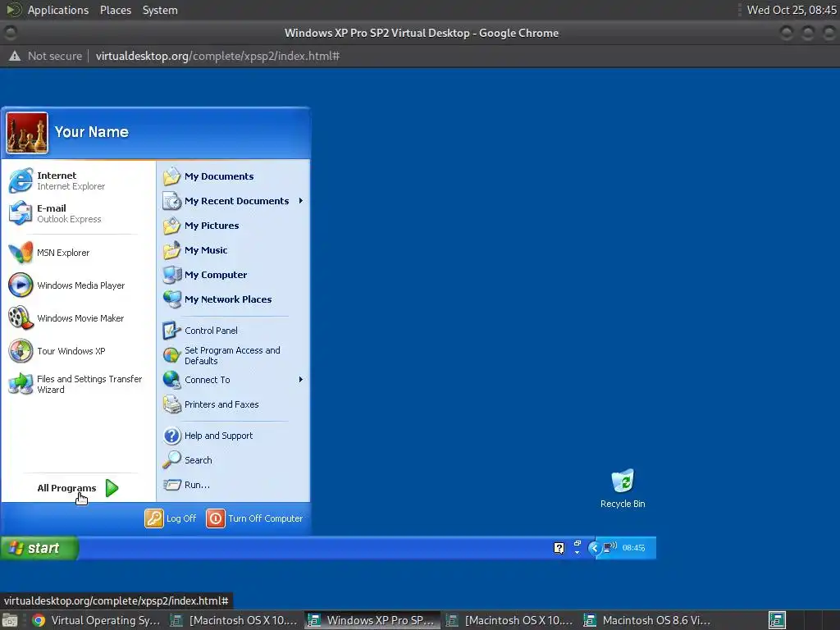Expand hidden tray icons chevron
Viewport: 840px width, 630px height.
tap(594, 547)
